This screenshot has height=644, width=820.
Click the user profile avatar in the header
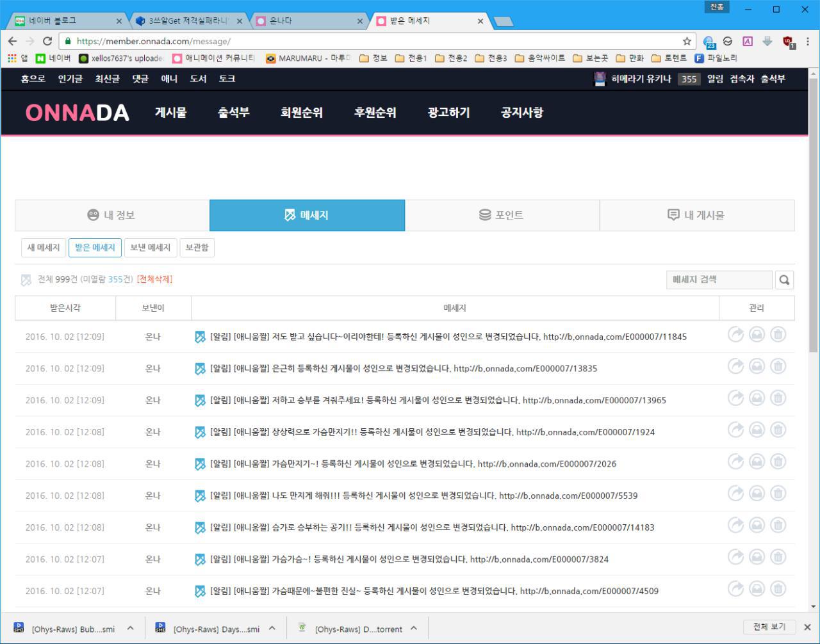[600, 79]
